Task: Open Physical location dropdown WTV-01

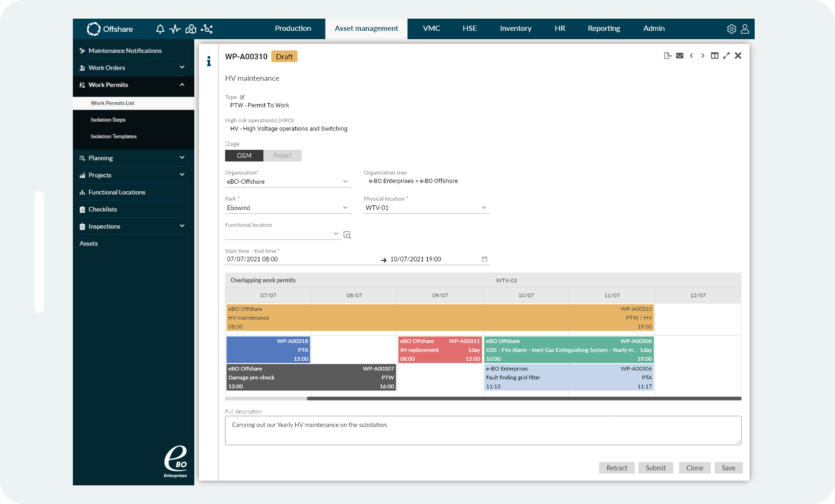Action: coord(426,208)
